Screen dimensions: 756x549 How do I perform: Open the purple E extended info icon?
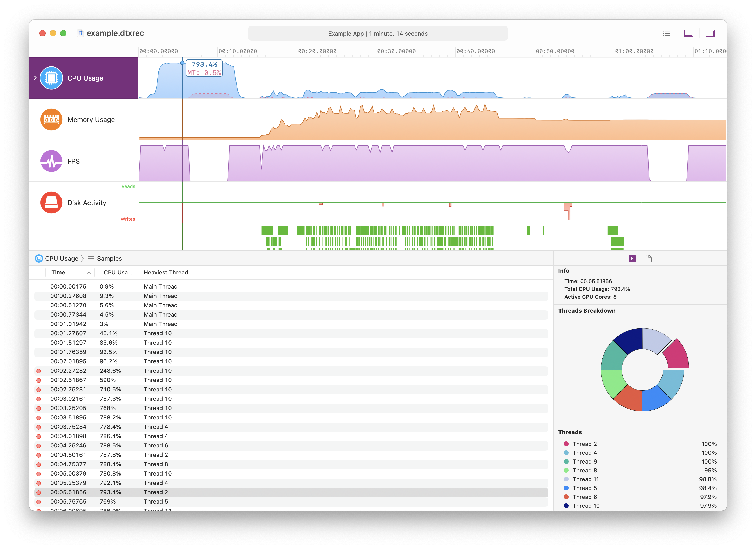point(632,258)
